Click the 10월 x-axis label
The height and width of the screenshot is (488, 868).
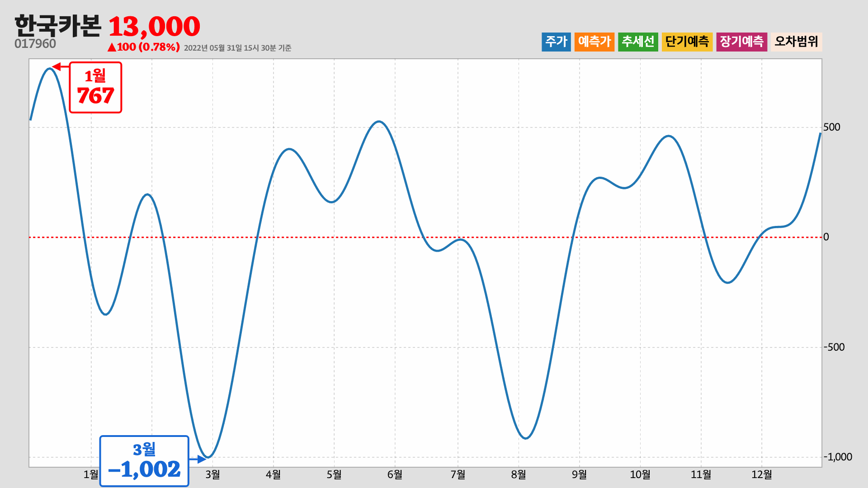(x=640, y=475)
